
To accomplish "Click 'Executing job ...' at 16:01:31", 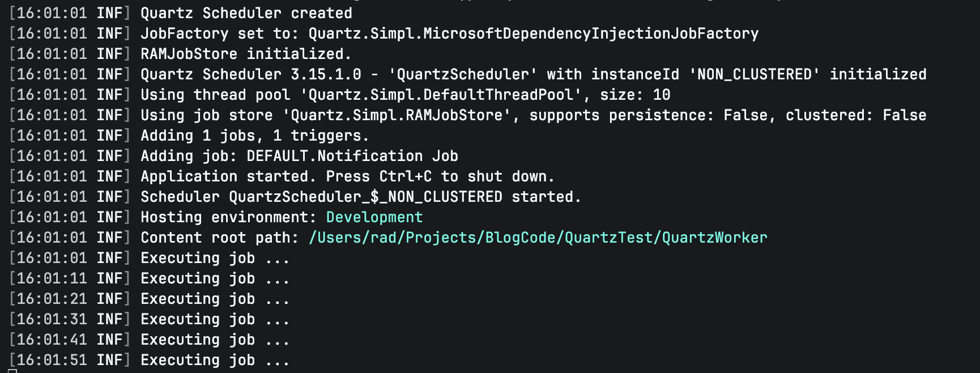I will point(215,319).
